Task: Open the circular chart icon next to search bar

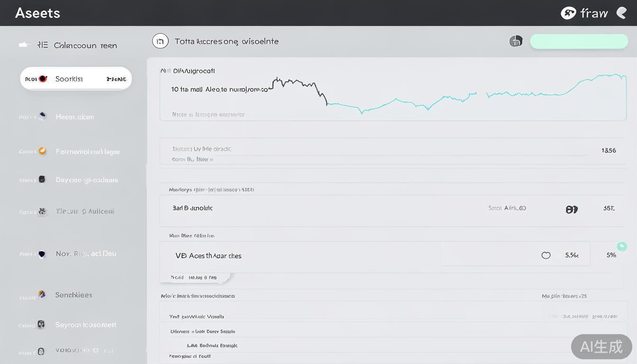Action: [516, 41]
